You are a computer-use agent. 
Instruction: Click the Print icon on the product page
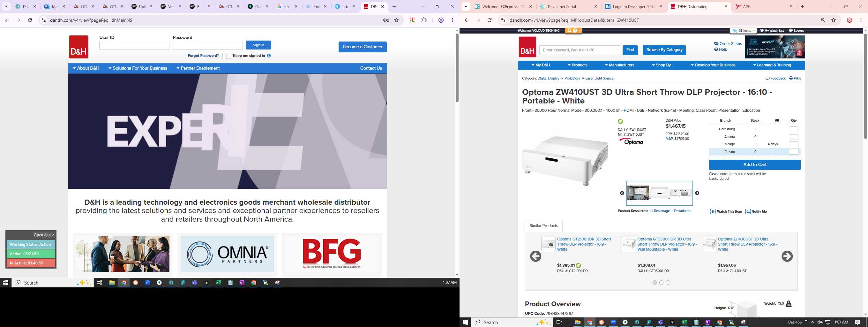(x=791, y=78)
